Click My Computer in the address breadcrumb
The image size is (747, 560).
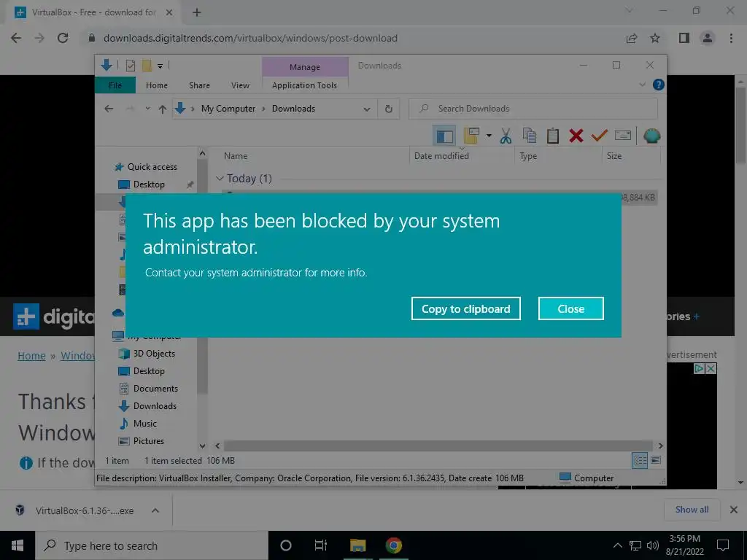coord(228,109)
